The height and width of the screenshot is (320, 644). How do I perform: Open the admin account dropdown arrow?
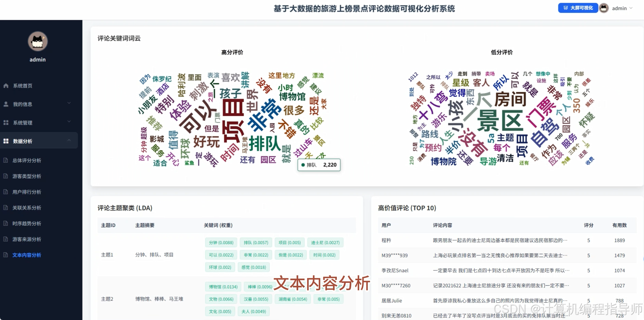631,8
